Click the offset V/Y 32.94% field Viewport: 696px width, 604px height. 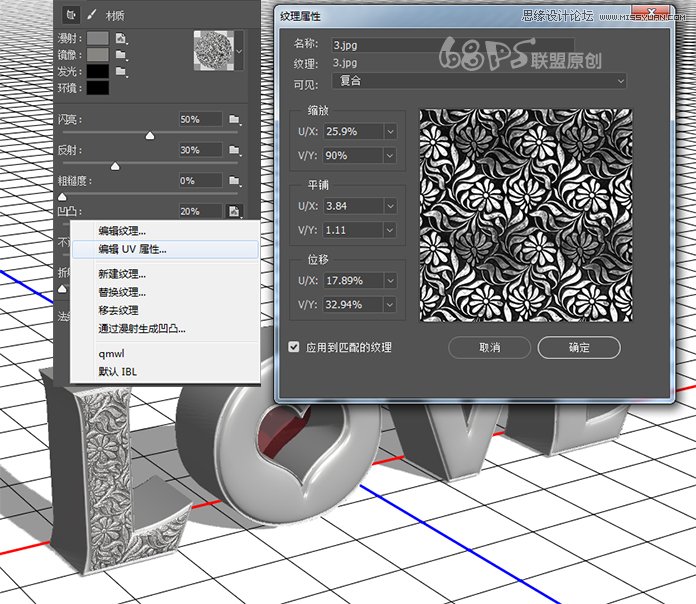[x=353, y=304]
